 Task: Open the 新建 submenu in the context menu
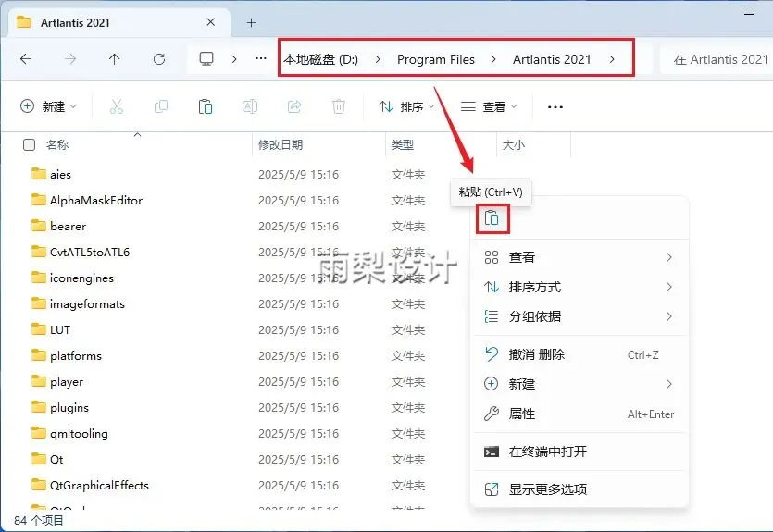click(x=580, y=384)
